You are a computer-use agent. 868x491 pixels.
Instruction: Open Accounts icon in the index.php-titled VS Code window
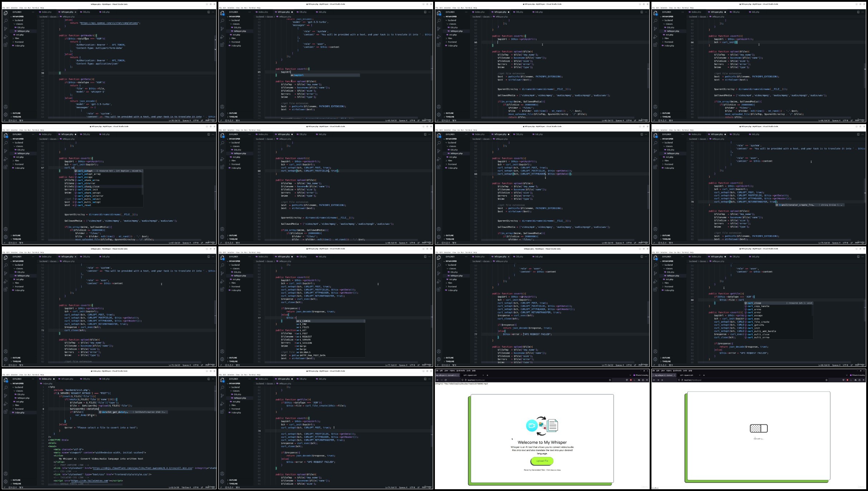(x=6, y=473)
